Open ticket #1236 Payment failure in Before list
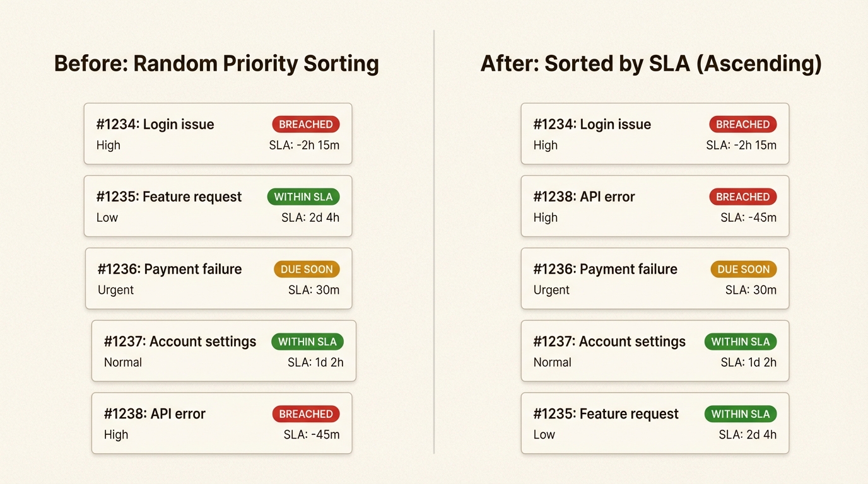This screenshot has width=868, height=484. (x=170, y=269)
